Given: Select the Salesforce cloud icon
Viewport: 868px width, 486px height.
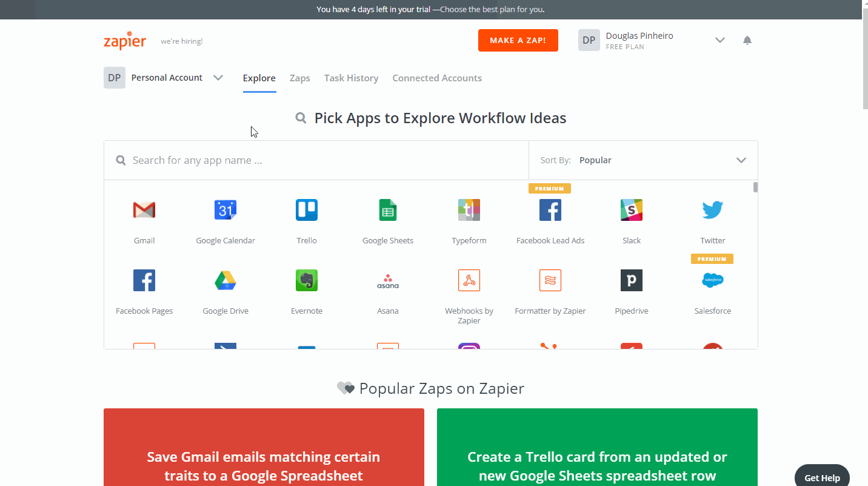Looking at the screenshot, I should pos(713,280).
